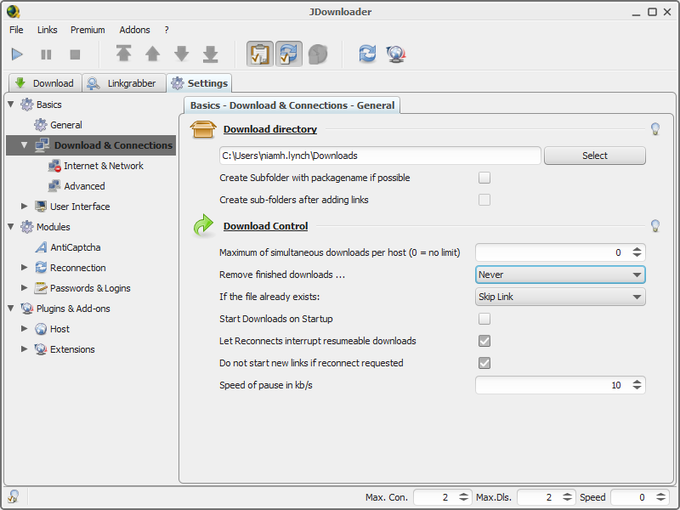The image size is (680, 510).
Task: Move selected item to bottom arrow icon
Action: click(210, 54)
